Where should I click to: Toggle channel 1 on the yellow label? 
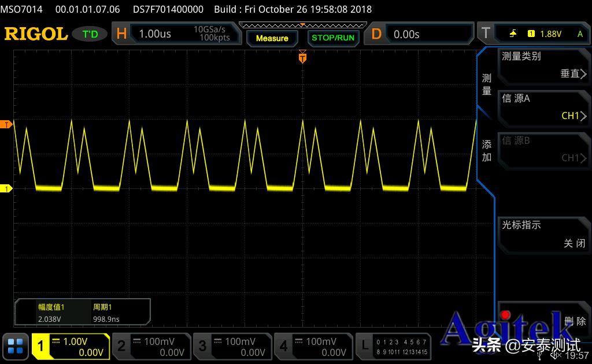pos(40,346)
